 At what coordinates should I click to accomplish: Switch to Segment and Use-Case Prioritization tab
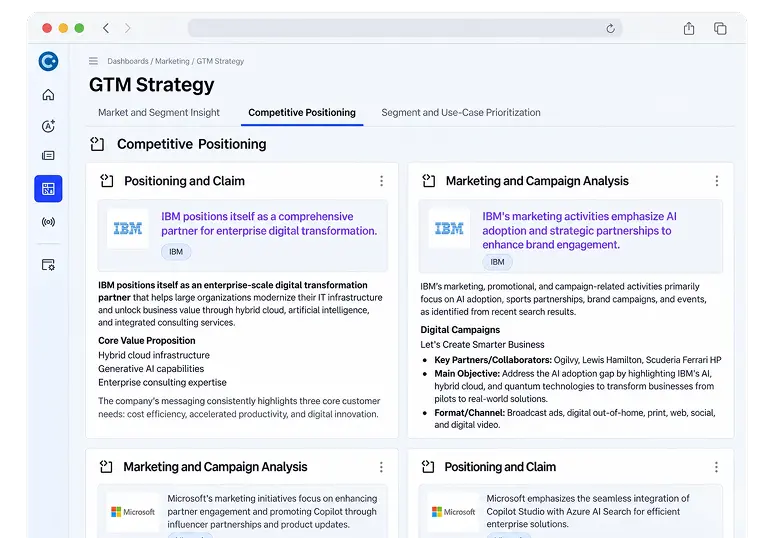(461, 113)
